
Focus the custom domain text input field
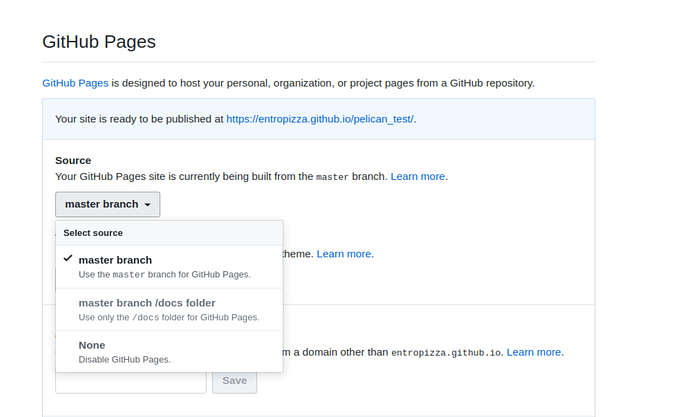pyautogui.click(x=130, y=381)
